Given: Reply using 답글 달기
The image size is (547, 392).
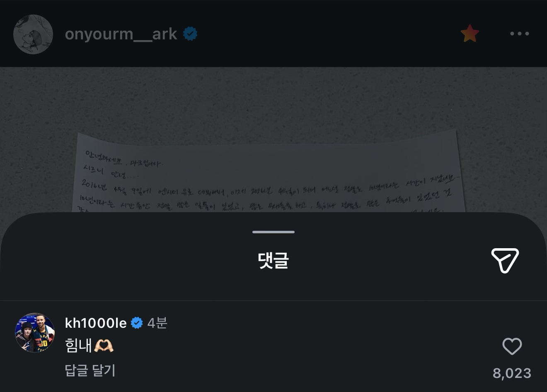Looking at the screenshot, I should 90,370.
